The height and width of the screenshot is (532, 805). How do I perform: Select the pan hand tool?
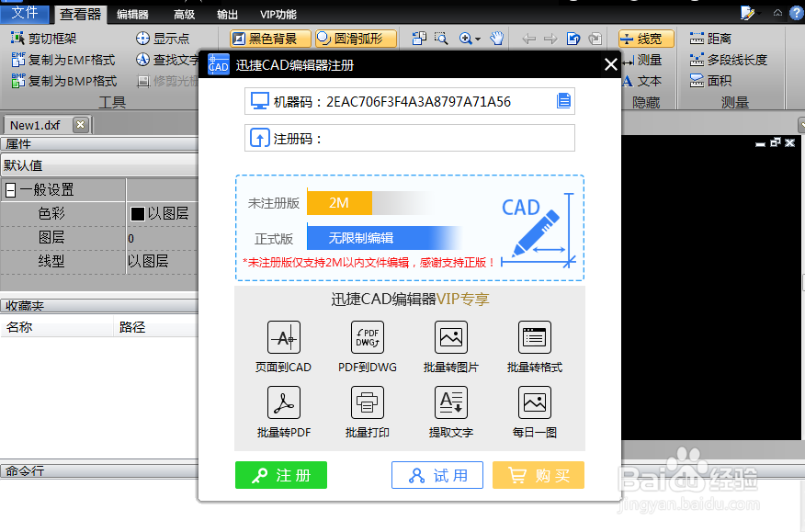pos(496,39)
